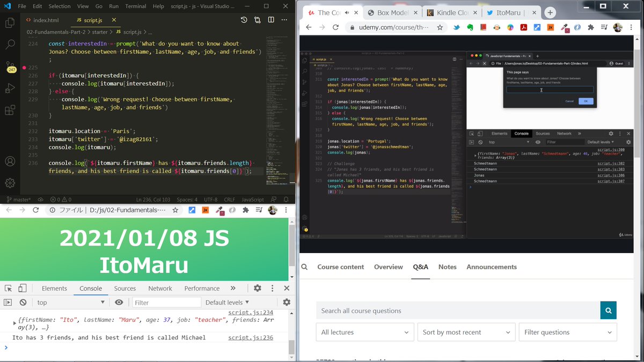The height and width of the screenshot is (362, 644).
Task: Click the Evernote extension icon in Udemy Chrome
Action: pyautogui.click(x=470, y=27)
